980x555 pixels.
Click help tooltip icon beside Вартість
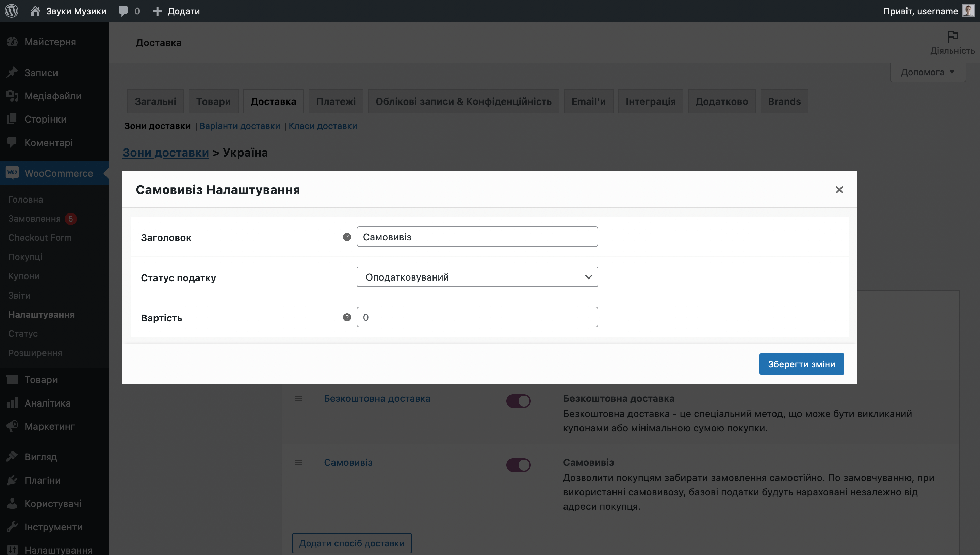[347, 317]
